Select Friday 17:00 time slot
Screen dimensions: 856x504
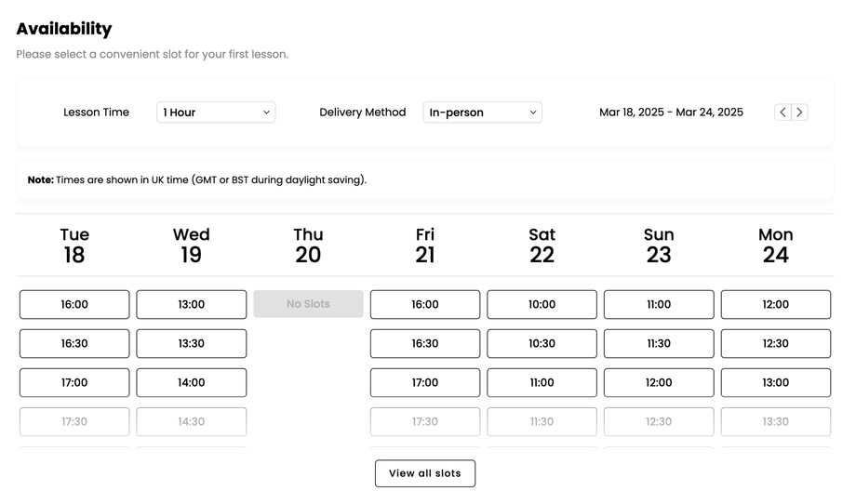coord(425,382)
